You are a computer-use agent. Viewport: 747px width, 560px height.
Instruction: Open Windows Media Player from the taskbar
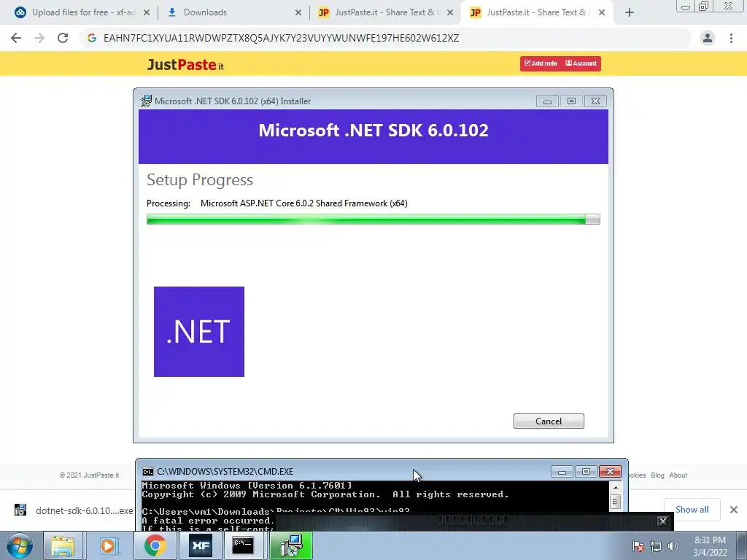point(108,545)
